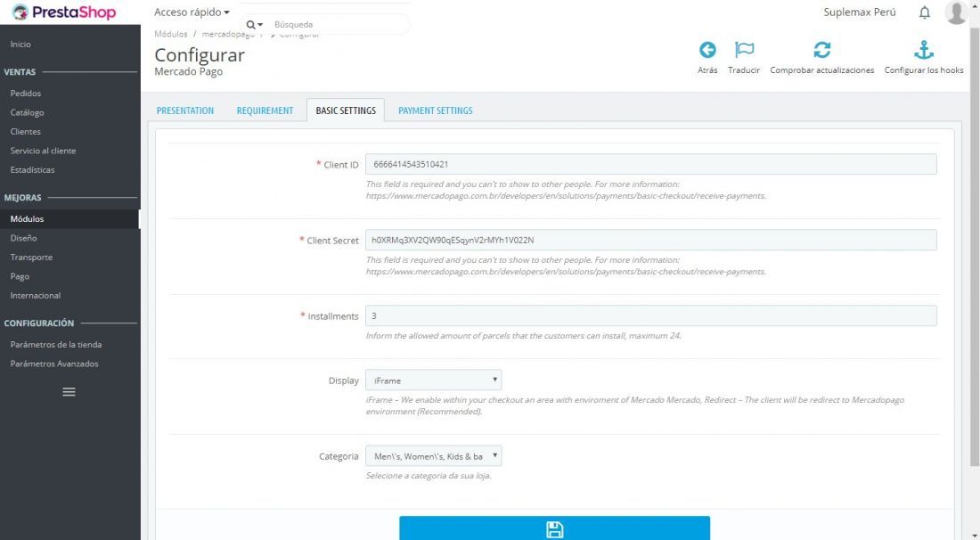The height and width of the screenshot is (540, 980).
Task: Click the CONFIGURACIÓN section header
Action: [x=38, y=323]
